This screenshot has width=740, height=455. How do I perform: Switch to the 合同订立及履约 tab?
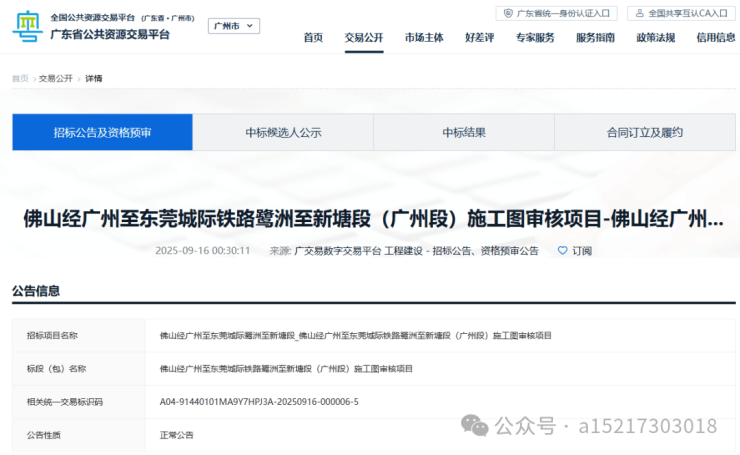tap(645, 132)
